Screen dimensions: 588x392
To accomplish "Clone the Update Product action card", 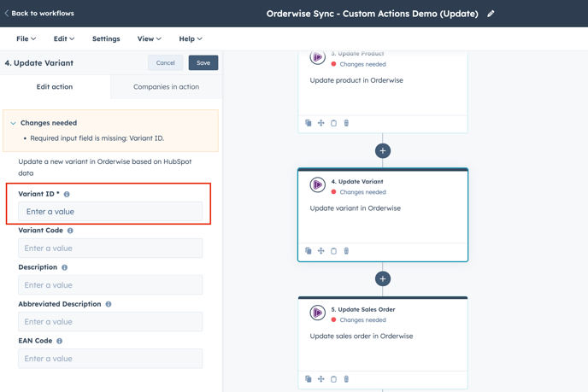I will pyautogui.click(x=309, y=123).
